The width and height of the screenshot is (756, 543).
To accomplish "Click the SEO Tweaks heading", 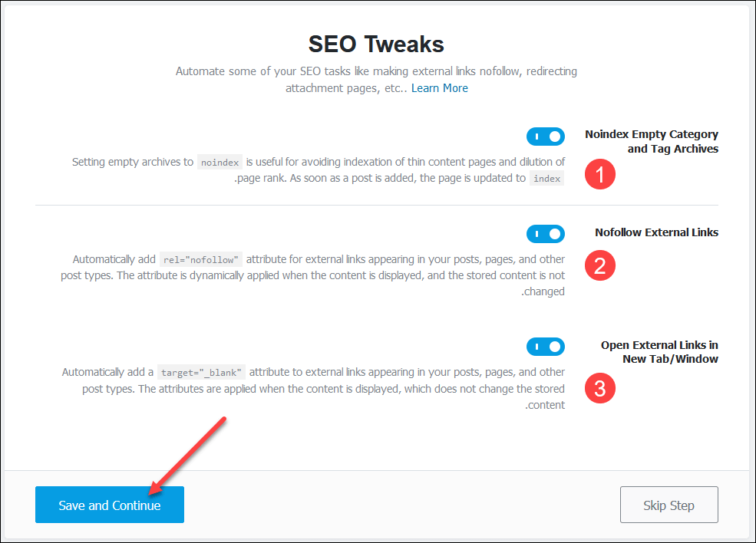I will [376, 44].
